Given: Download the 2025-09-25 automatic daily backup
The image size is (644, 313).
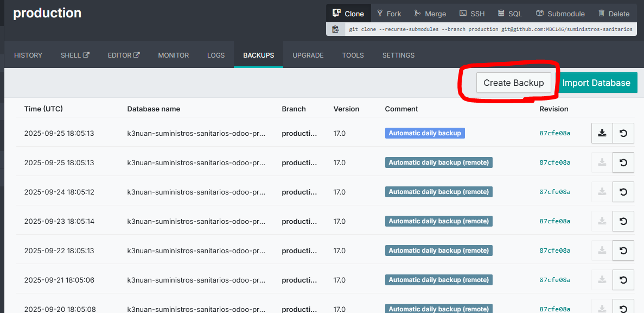Looking at the screenshot, I should 602,133.
